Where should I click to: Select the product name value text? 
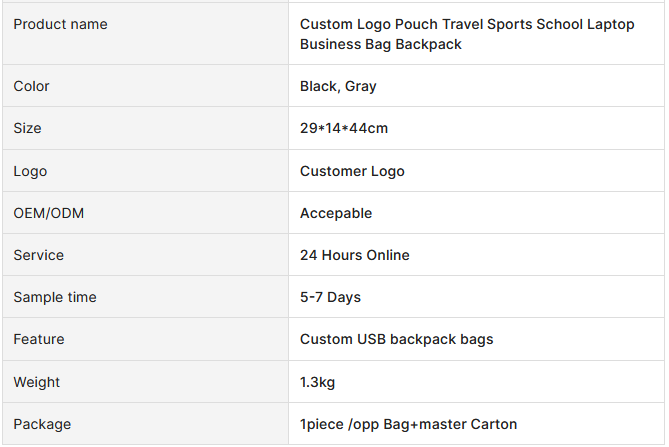[x=467, y=34]
